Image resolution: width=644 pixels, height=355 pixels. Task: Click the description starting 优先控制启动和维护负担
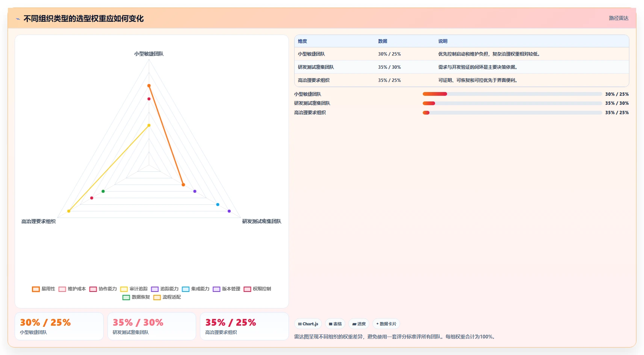490,54
